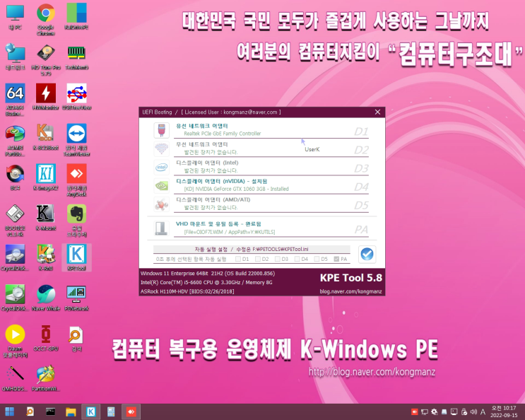This screenshot has width=525, height=420.
Task: Click the network tray icon
Action: (x=425, y=412)
